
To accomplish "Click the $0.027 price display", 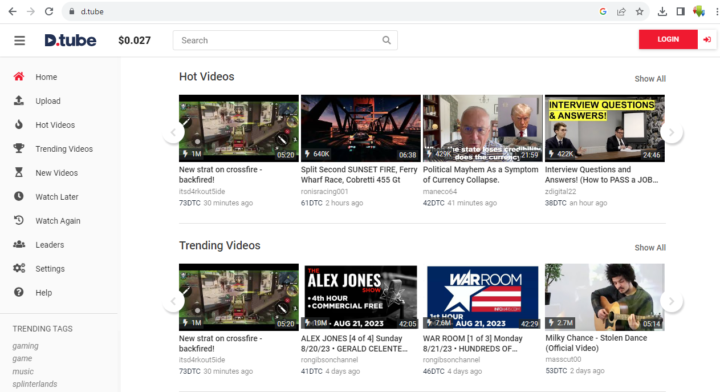I will click(x=134, y=40).
